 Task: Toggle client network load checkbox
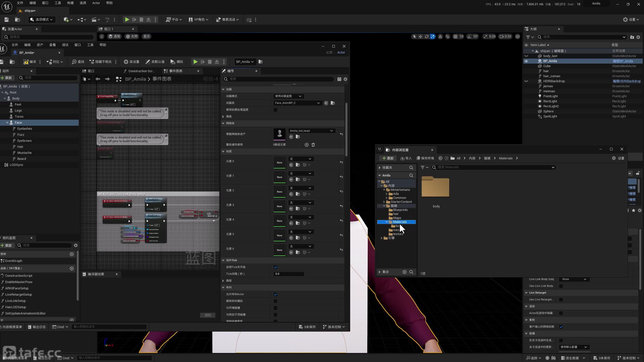(x=561, y=327)
